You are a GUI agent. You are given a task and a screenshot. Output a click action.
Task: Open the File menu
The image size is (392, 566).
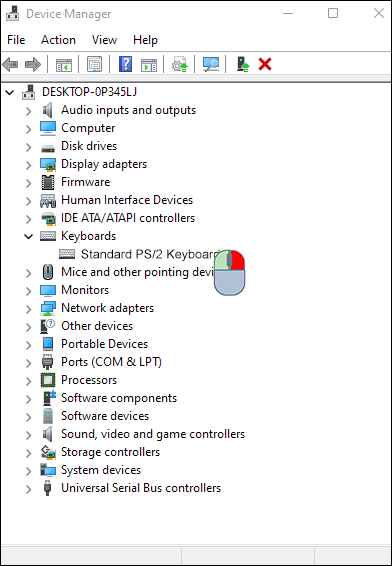(x=16, y=40)
